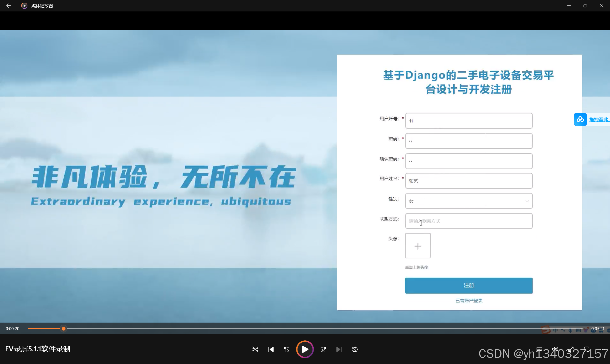Skip forward 30 seconds

click(x=323, y=349)
